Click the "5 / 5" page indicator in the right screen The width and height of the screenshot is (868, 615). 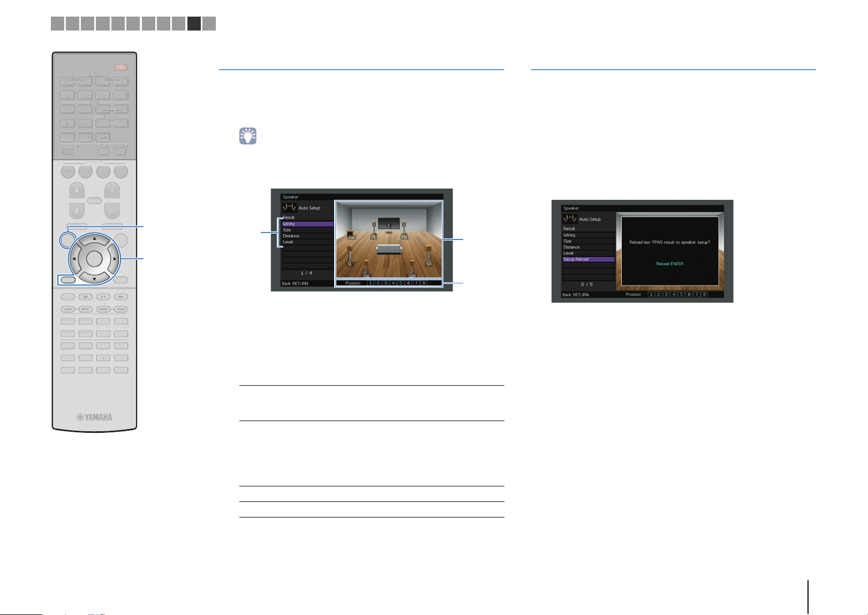(x=587, y=284)
